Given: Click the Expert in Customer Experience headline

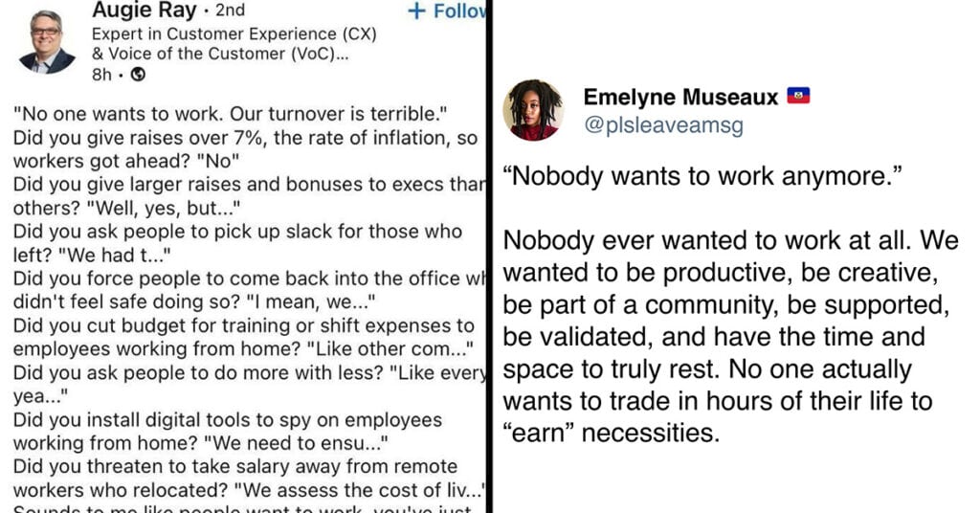Looking at the screenshot, I should pos(234,33).
